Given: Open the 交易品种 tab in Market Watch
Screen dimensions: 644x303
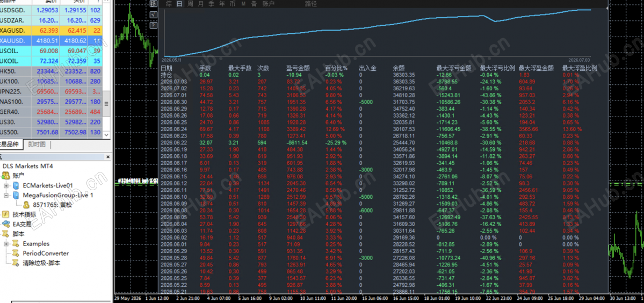Looking at the screenshot, I should (x=11, y=144).
